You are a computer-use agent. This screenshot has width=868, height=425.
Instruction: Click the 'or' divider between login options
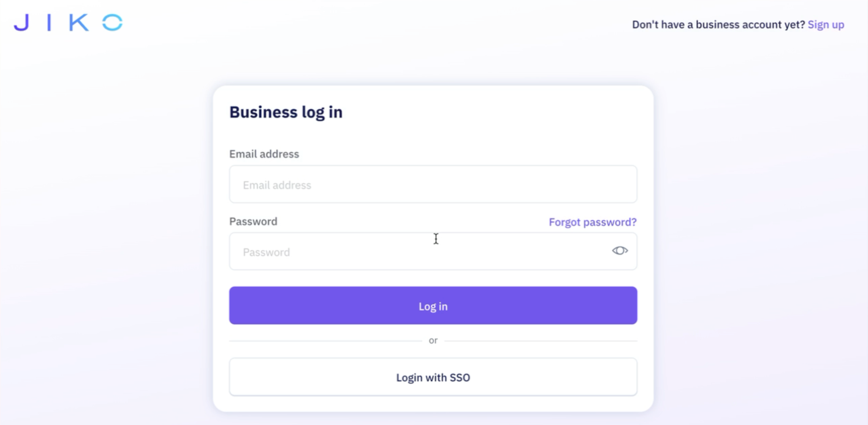433,340
